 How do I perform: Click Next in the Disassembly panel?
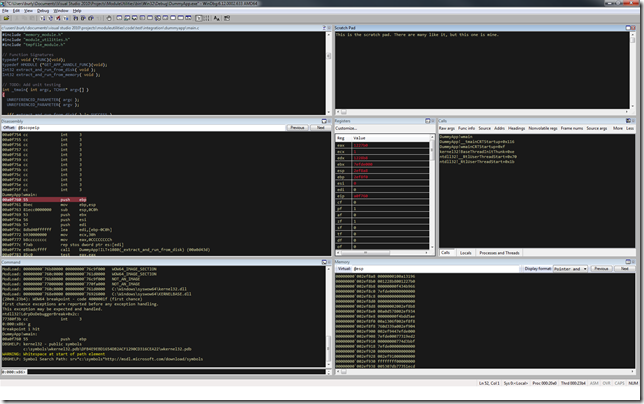(x=320, y=128)
